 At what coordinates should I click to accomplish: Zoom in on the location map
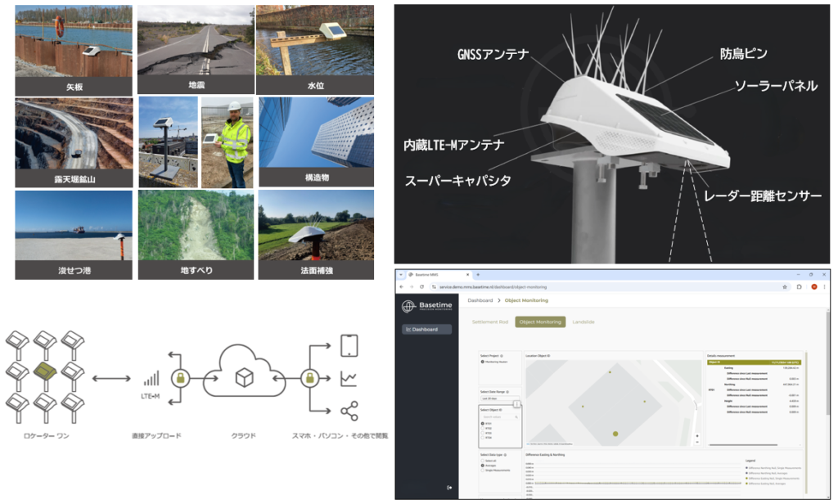coord(696,435)
